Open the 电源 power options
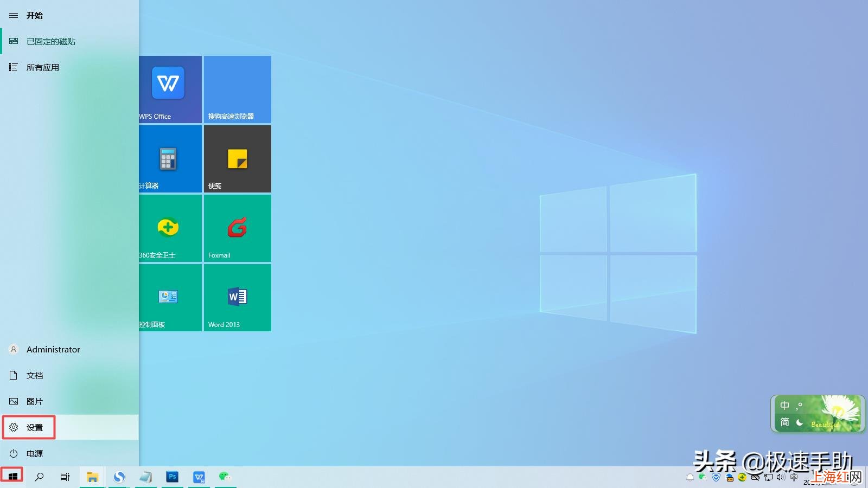This screenshot has width=868, height=488. click(x=69, y=454)
